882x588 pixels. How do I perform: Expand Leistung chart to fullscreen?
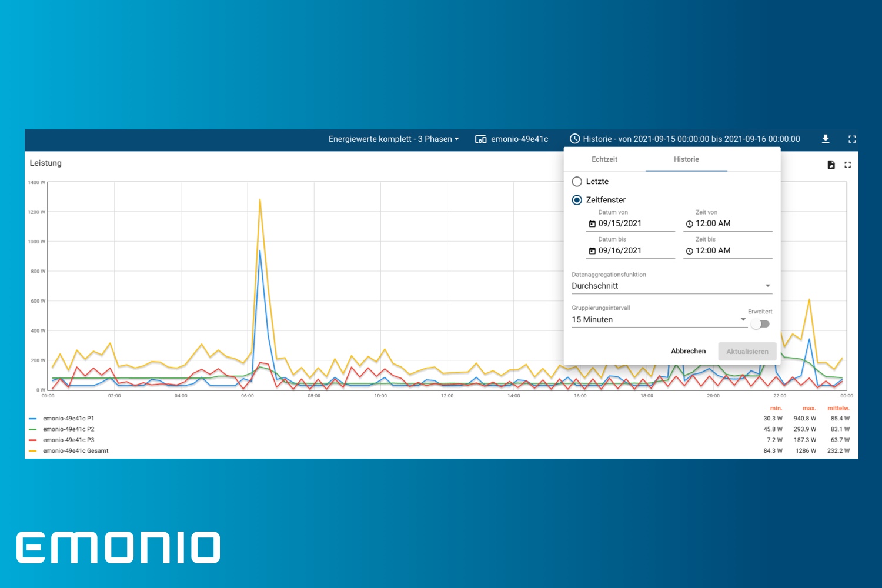click(847, 165)
